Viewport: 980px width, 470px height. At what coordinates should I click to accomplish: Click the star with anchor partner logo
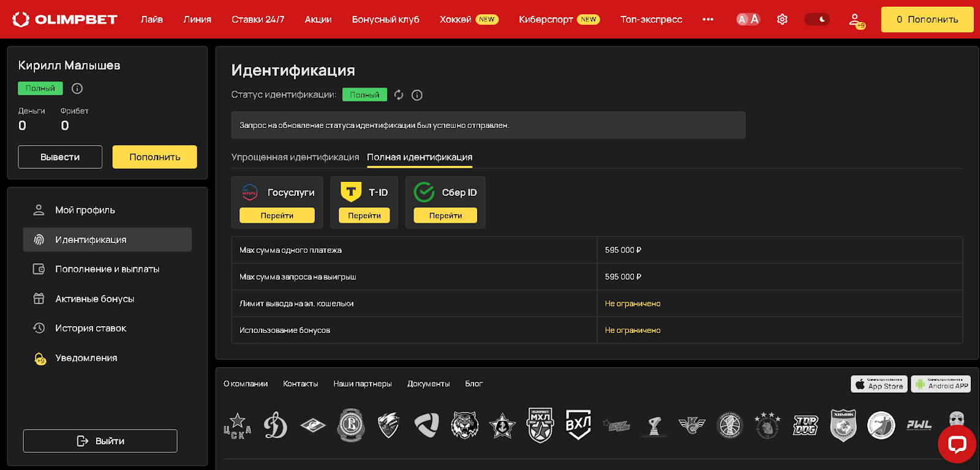click(x=502, y=425)
